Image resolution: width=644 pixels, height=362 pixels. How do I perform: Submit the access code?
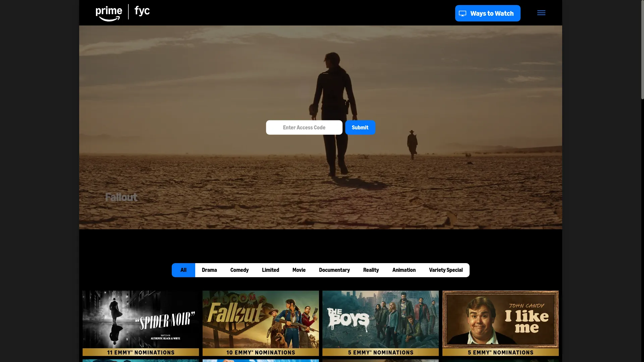tap(360, 127)
